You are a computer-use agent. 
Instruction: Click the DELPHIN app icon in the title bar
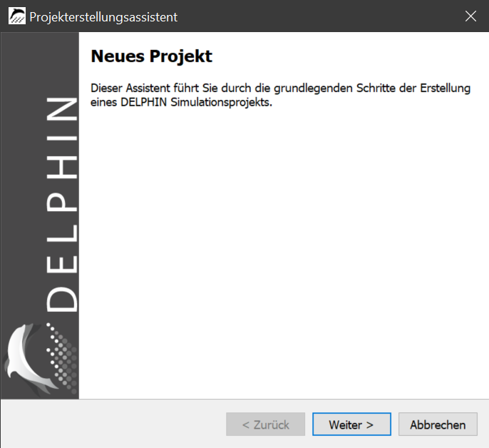coord(17,16)
